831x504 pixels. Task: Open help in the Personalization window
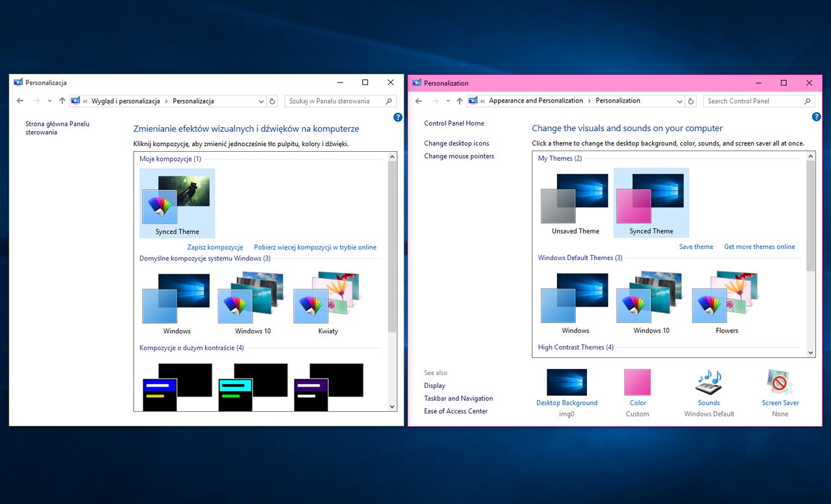click(817, 117)
